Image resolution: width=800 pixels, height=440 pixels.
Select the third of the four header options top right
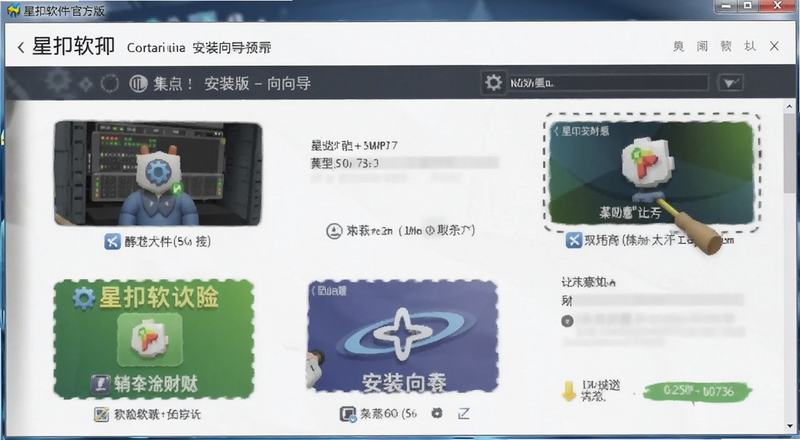point(726,46)
